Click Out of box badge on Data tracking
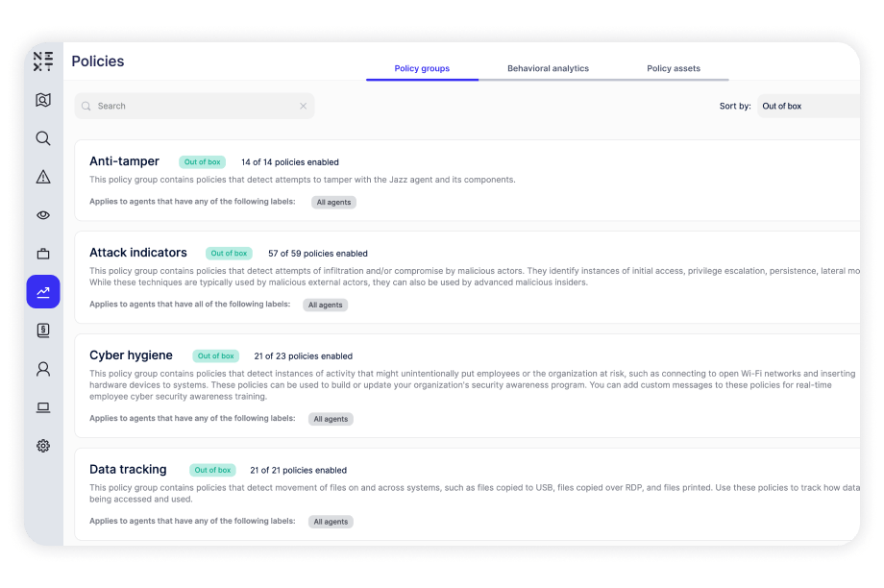 (x=212, y=470)
